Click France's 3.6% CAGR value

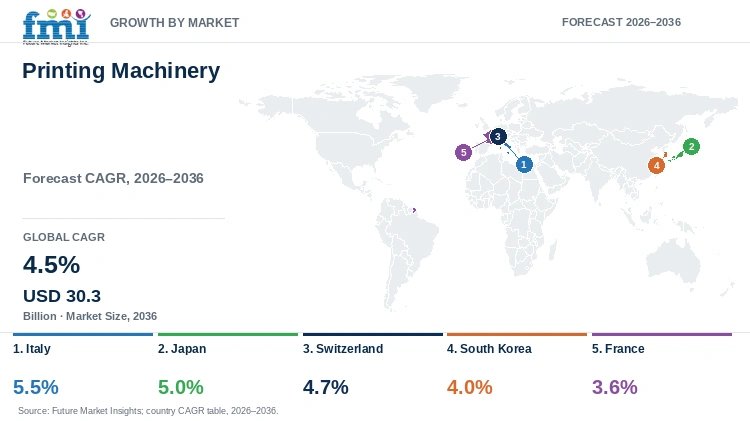click(x=615, y=387)
